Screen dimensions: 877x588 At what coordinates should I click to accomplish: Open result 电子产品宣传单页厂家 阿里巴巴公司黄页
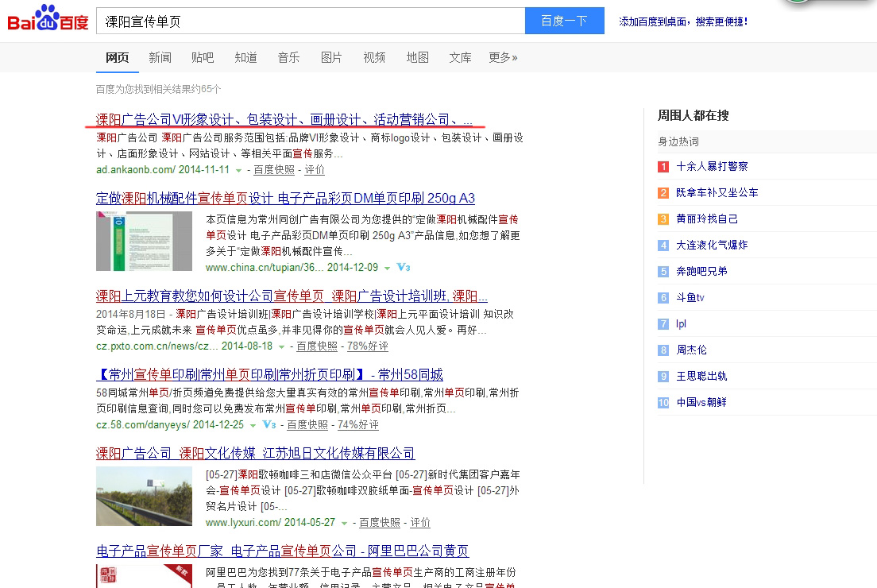283,551
